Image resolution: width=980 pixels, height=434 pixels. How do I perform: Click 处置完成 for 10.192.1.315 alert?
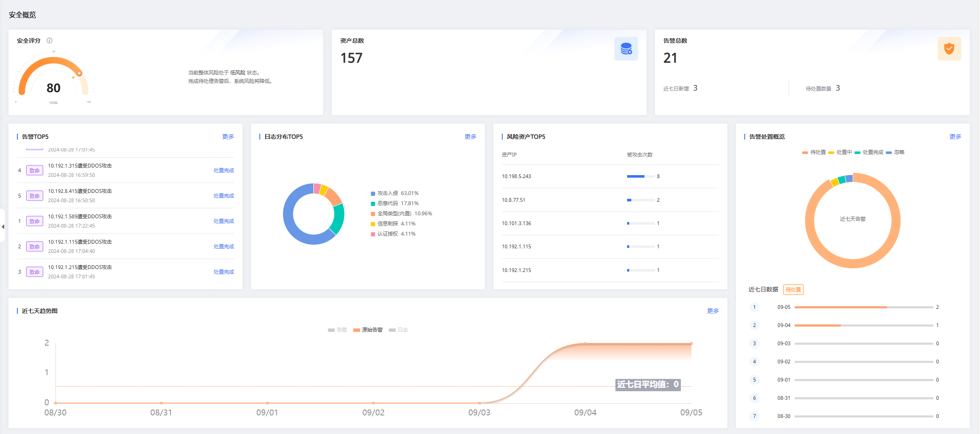(224, 170)
